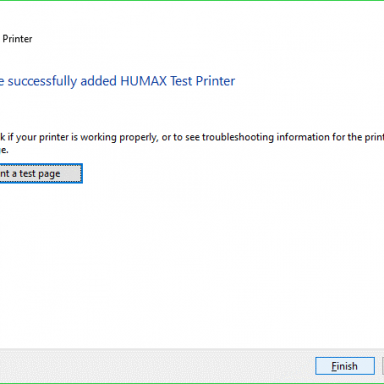Image resolution: width=384 pixels, height=384 pixels.
Task: Click the word successfully in the heading
Action: [x=42, y=81]
